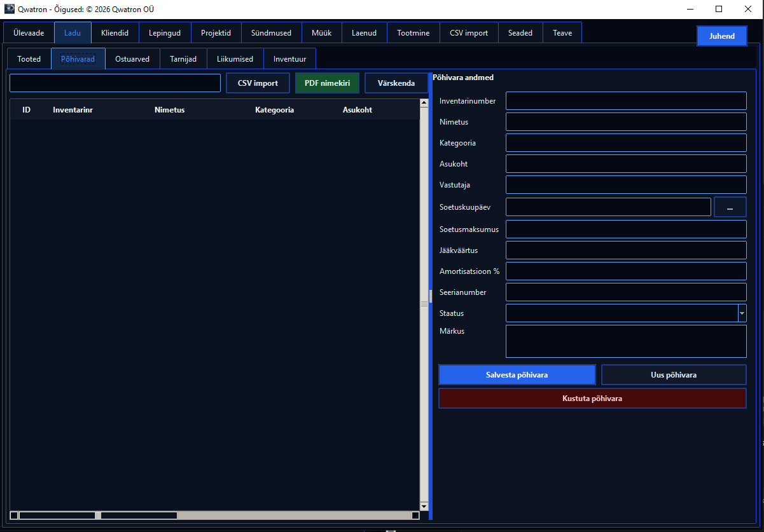The height and width of the screenshot is (532, 764).
Task: Click the horizontal scrollbar thumb
Action: (98, 515)
